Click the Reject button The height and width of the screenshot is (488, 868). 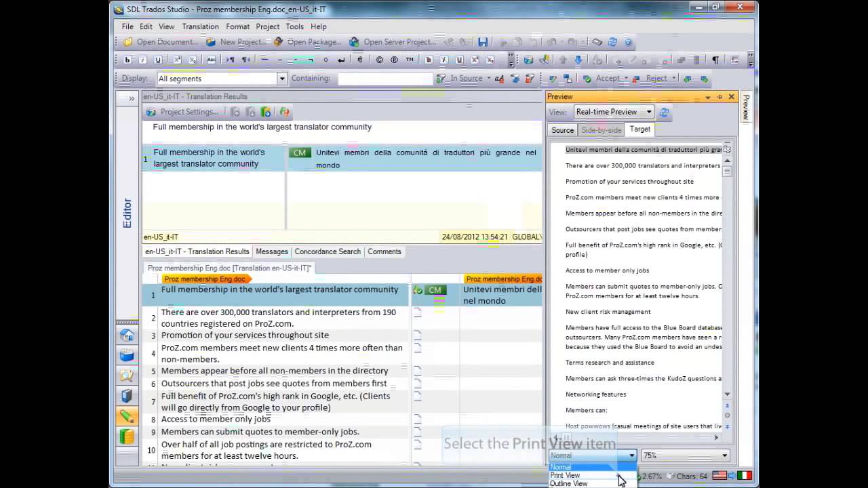650,79
